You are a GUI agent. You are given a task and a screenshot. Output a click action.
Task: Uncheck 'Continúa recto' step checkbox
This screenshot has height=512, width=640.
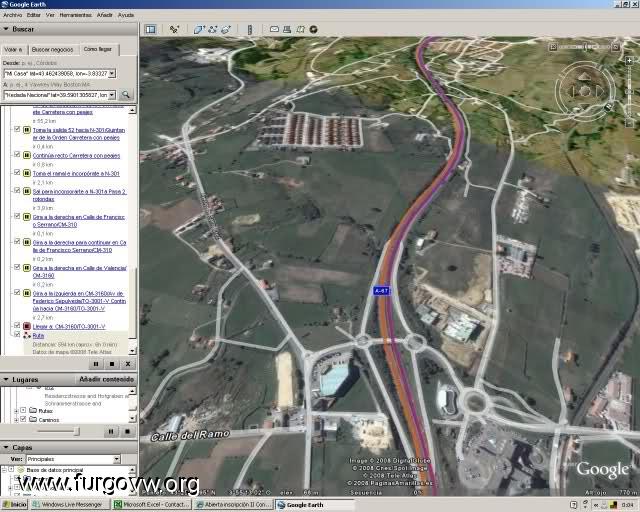point(17,154)
